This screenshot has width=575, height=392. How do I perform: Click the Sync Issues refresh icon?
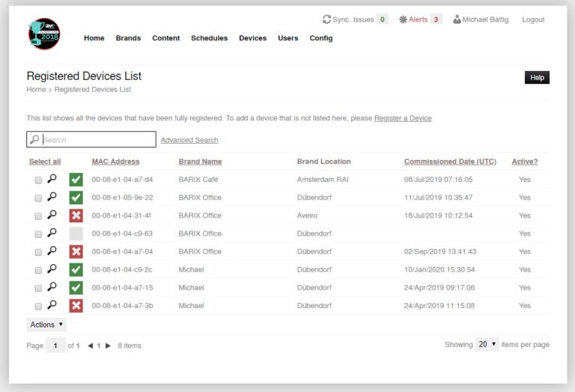pos(326,19)
